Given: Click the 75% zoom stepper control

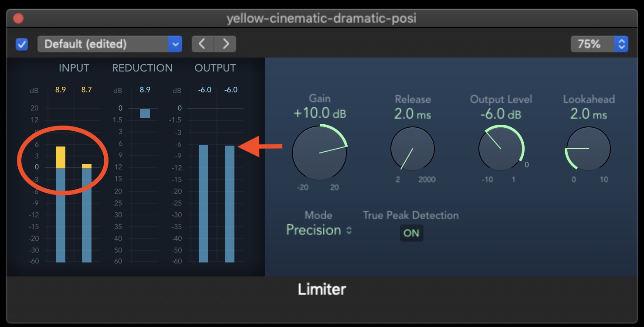Looking at the screenshot, I should pyautogui.click(x=621, y=44).
